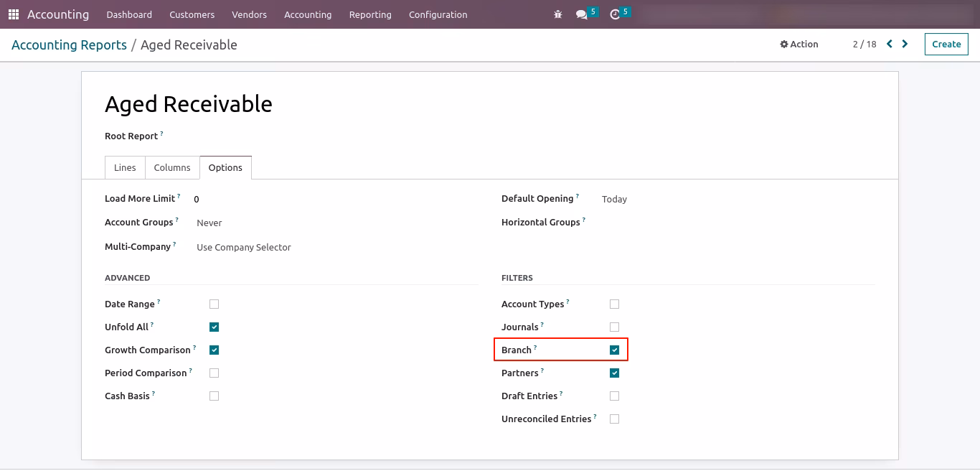Open the Accounting Reports breadcrumb link
Screen dimensions: 980x471
coord(69,45)
